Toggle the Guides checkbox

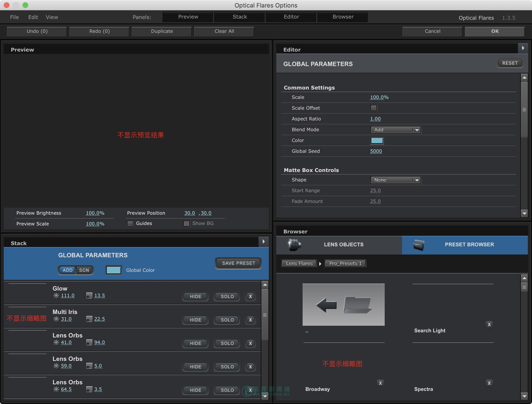pos(130,223)
